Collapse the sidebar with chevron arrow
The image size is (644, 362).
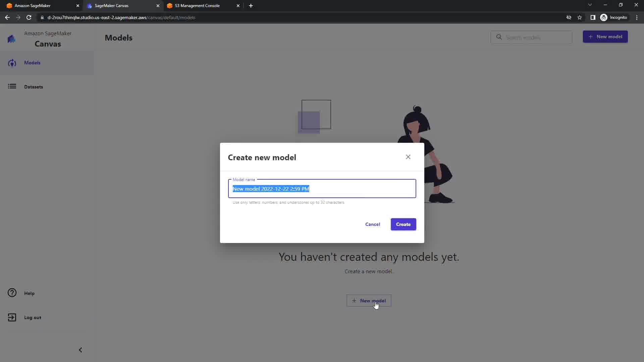(x=80, y=350)
